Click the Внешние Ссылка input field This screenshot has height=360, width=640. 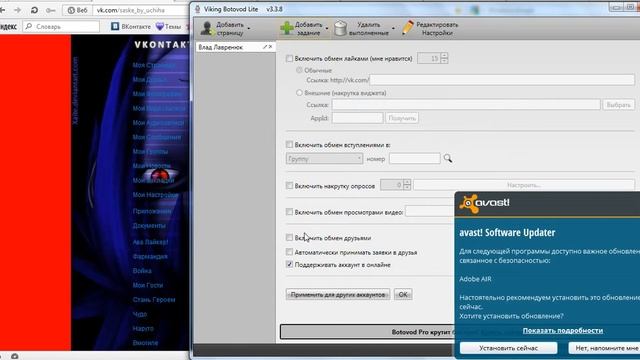click(466, 105)
